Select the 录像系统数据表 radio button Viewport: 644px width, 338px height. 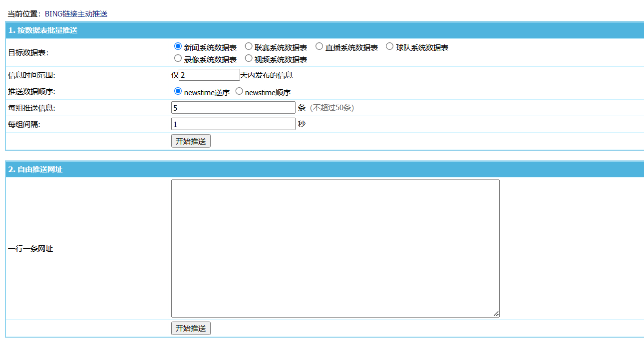pos(178,58)
